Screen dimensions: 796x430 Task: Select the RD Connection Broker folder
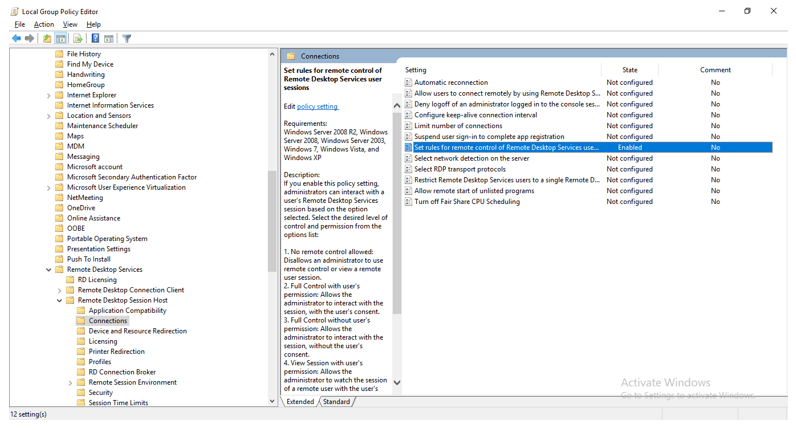[122, 372]
